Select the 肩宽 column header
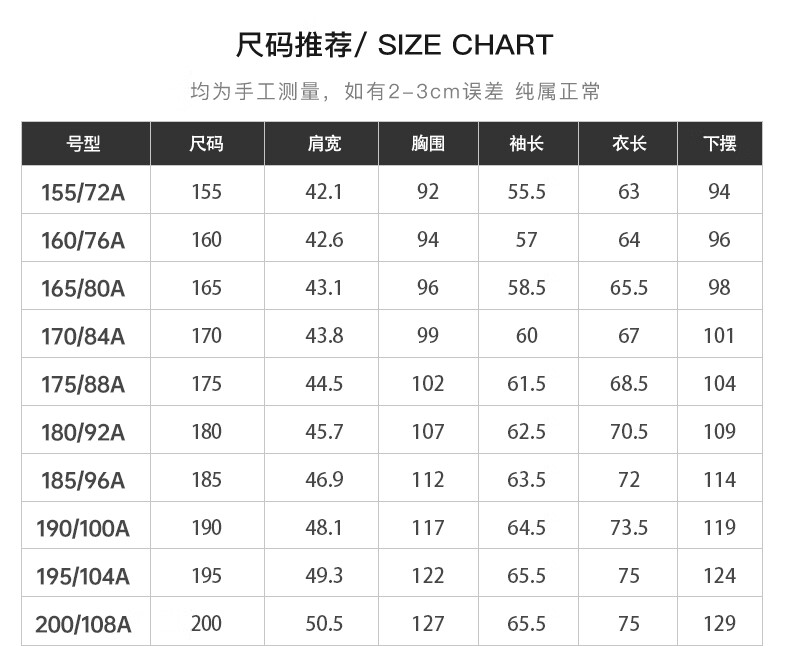 click(324, 144)
